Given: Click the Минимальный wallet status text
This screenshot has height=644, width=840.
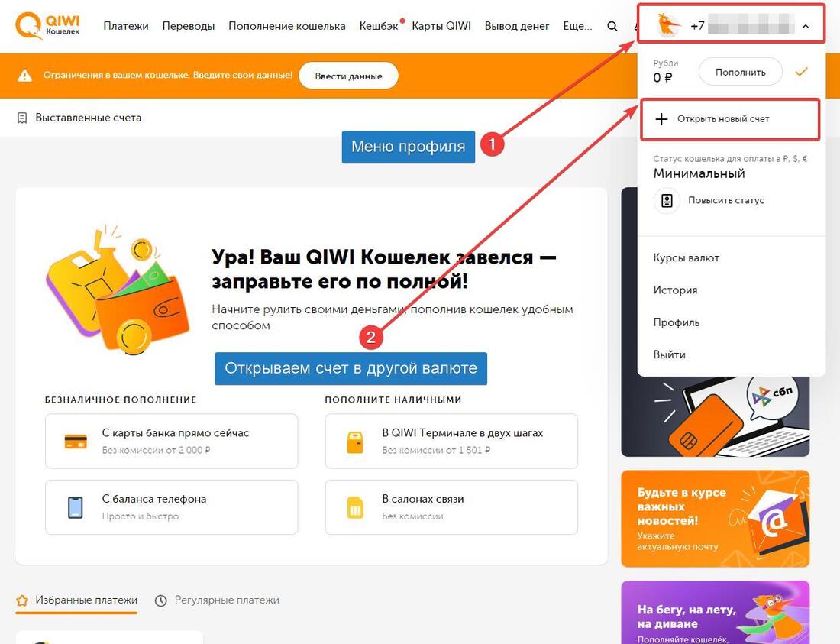Looking at the screenshot, I should [x=699, y=173].
